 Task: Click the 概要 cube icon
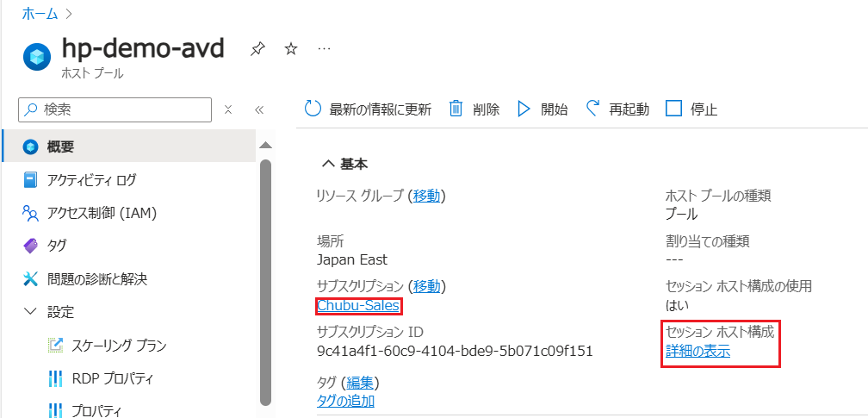30,147
